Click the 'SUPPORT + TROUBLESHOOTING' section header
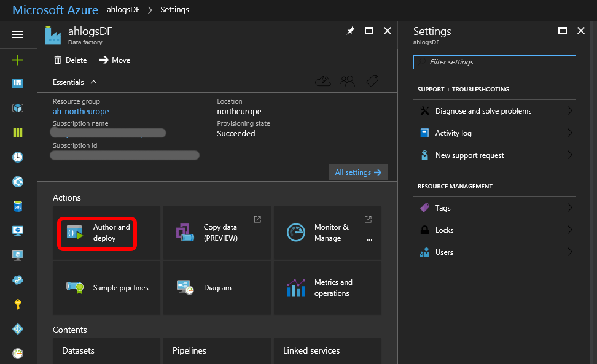The height and width of the screenshot is (364, 597). click(463, 90)
